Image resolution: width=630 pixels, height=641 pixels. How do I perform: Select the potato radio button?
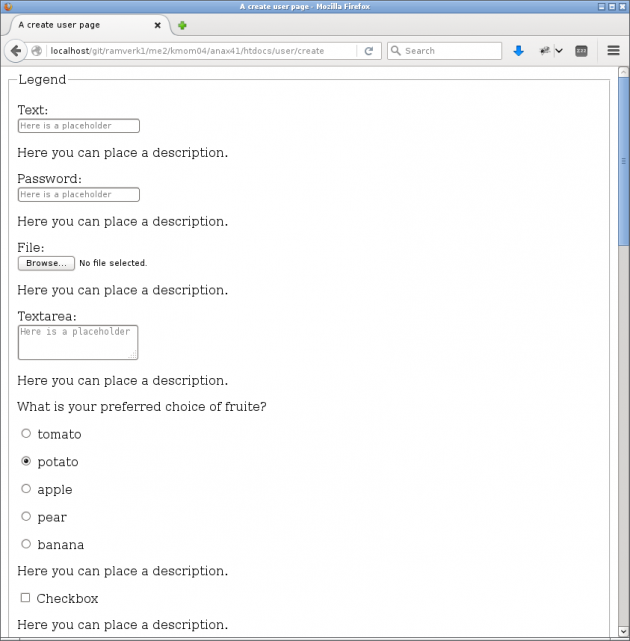[x=26, y=461]
